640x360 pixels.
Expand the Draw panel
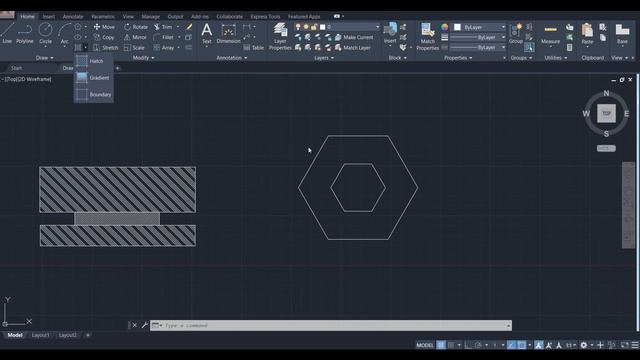(44, 58)
